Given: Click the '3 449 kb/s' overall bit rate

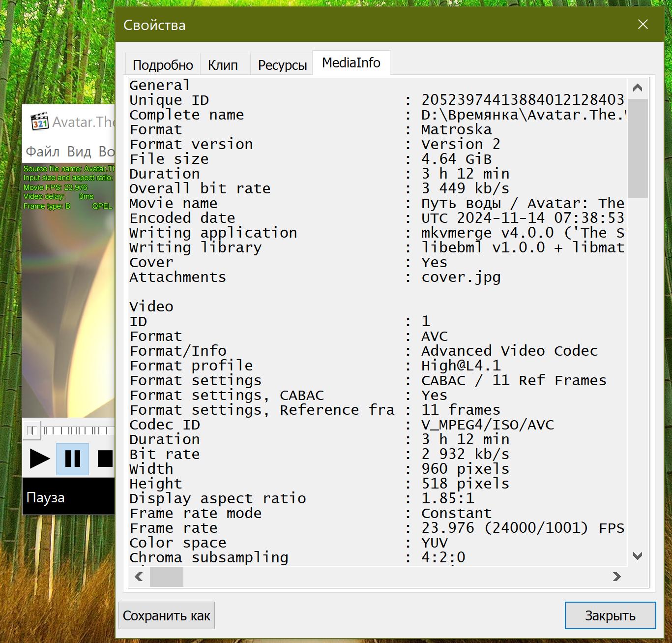Looking at the screenshot, I should 465,188.
